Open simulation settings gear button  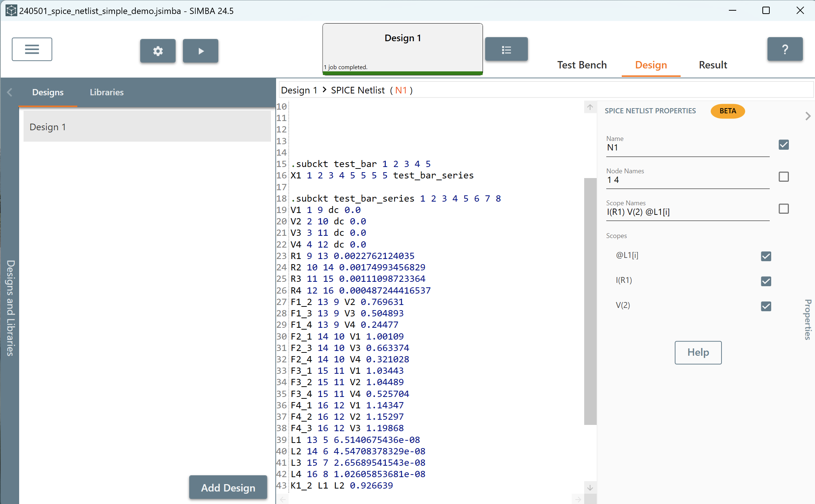pos(158,51)
